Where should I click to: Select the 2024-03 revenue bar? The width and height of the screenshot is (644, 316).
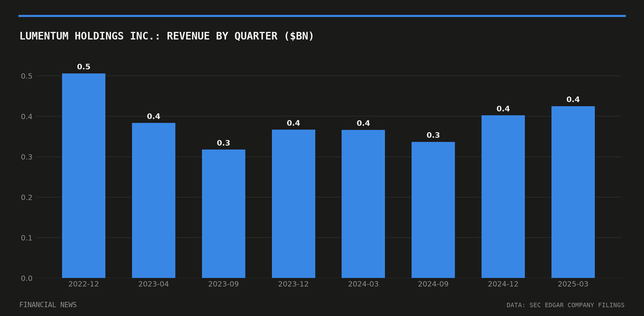pyautogui.click(x=363, y=204)
